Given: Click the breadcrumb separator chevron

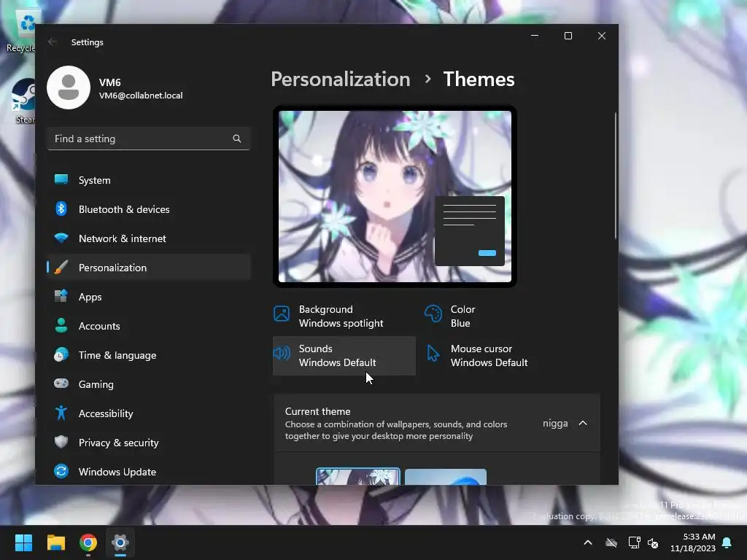Looking at the screenshot, I should pyautogui.click(x=427, y=79).
